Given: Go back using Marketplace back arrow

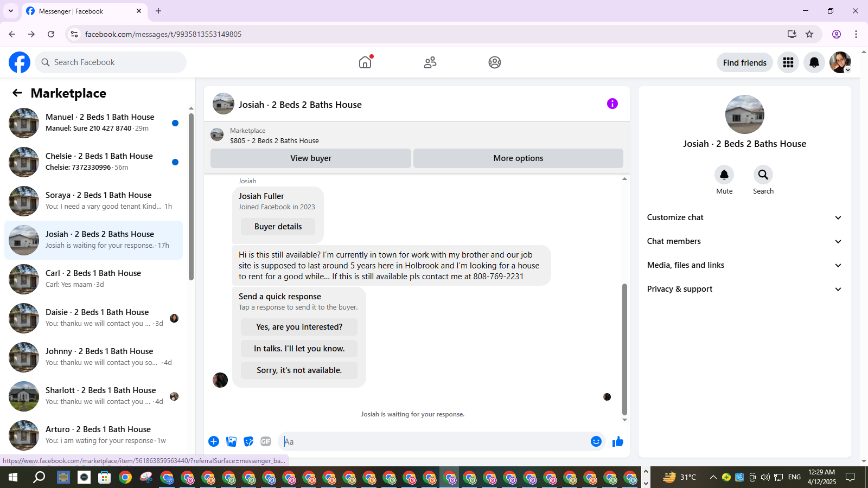Looking at the screenshot, I should click(x=17, y=93).
